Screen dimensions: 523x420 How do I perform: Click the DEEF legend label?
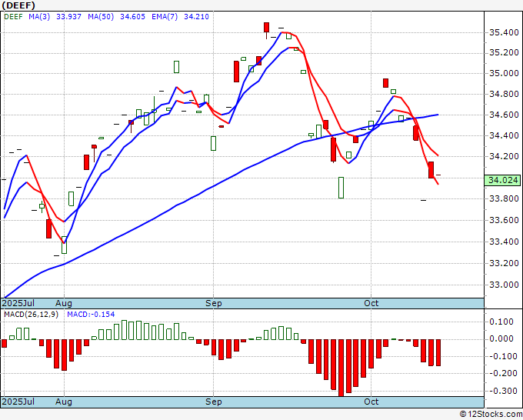(x=13, y=17)
